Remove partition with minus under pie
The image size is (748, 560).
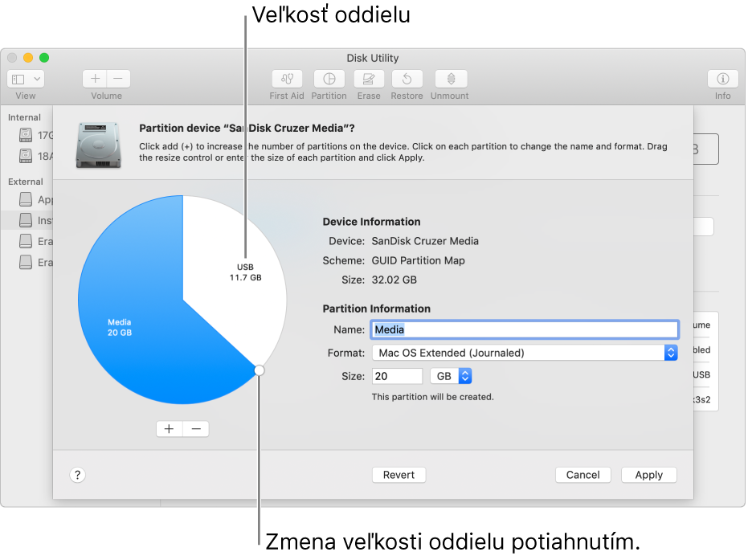tap(195, 429)
